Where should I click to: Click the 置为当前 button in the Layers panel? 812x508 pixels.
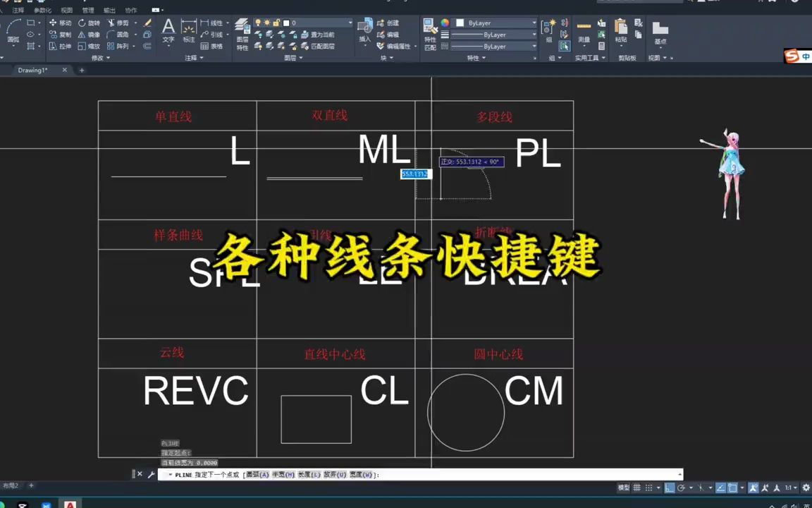322,35
